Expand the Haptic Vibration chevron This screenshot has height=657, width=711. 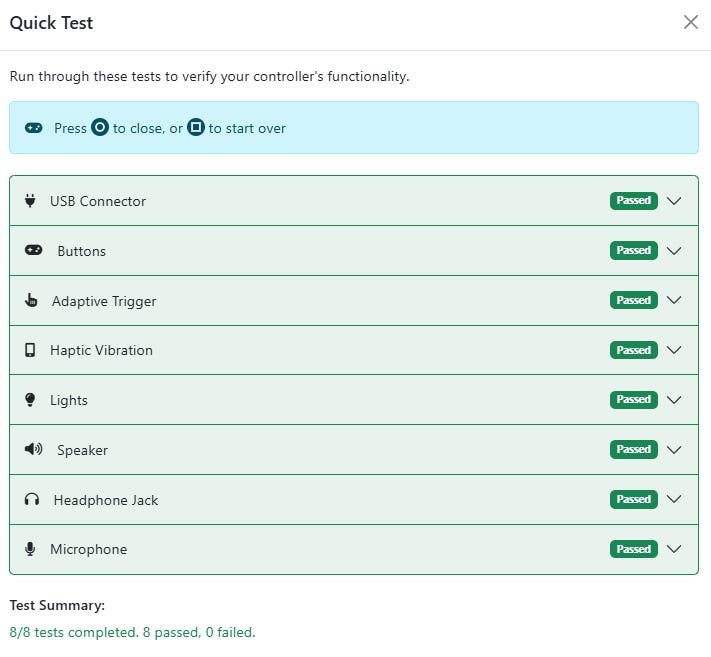[674, 350]
